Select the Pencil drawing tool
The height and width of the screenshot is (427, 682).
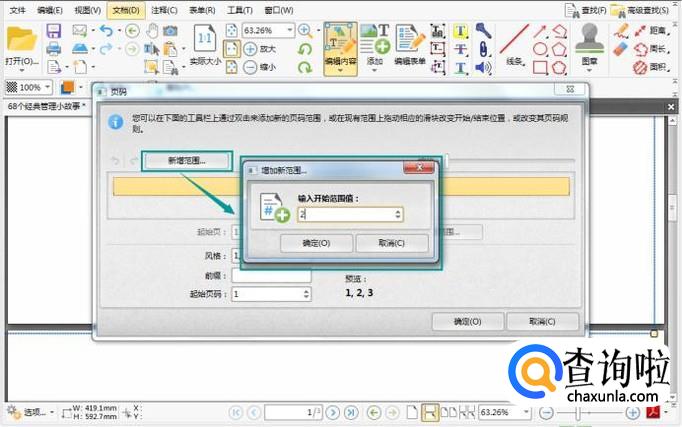[622, 31]
